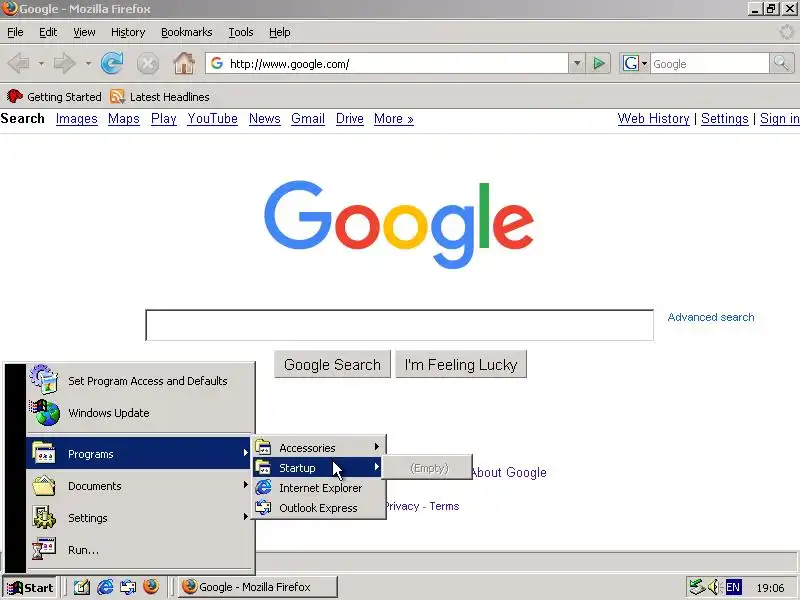Image resolution: width=800 pixels, height=600 pixels.
Task: Click the Firefox Back arrow button
Action: tap(19, 64)
